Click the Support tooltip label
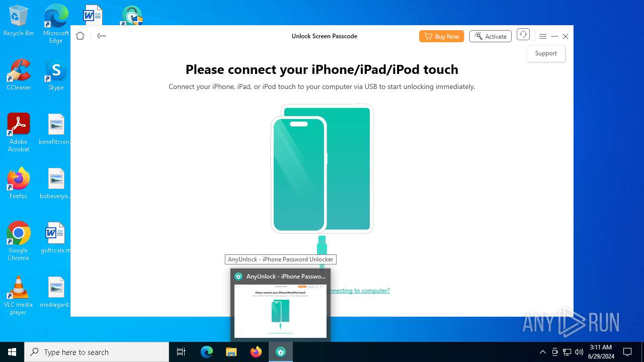The image size is (644, 362). [x=546, y=53]
